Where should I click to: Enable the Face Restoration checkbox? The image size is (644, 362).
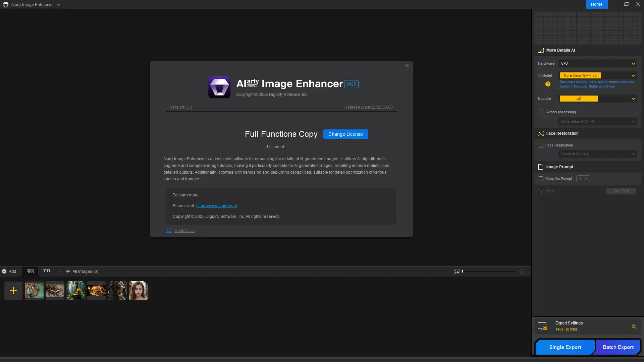(541, 145)
